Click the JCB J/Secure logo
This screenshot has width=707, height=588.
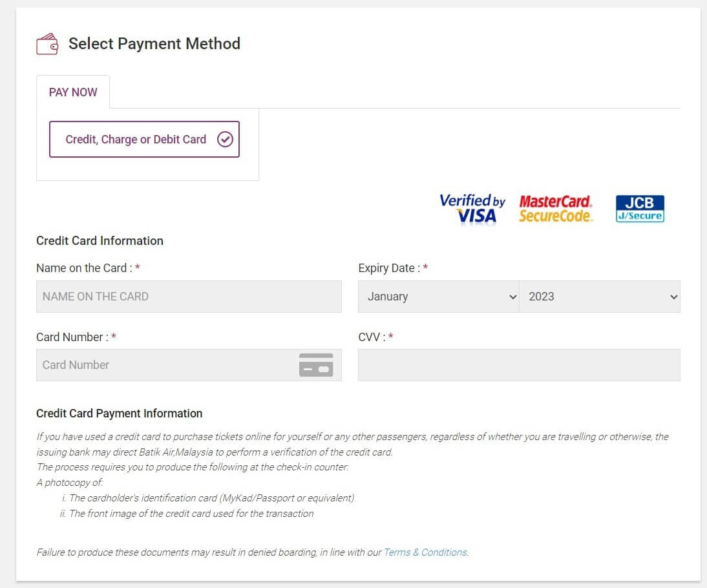640,208
